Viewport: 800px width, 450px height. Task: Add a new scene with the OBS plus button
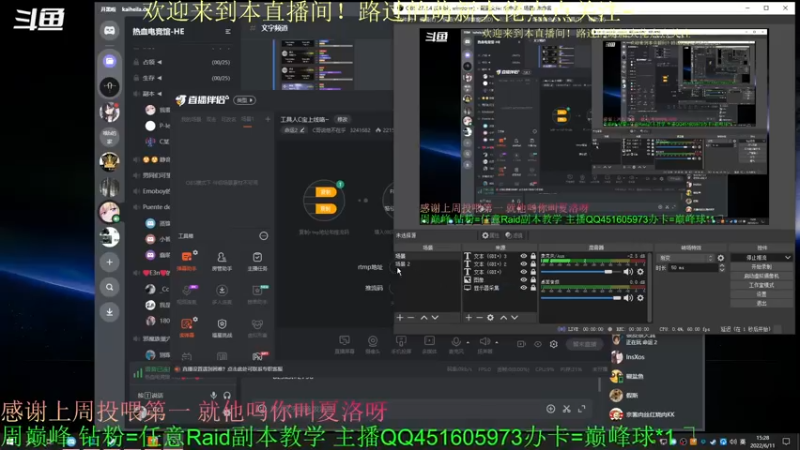tap(399, 317)
